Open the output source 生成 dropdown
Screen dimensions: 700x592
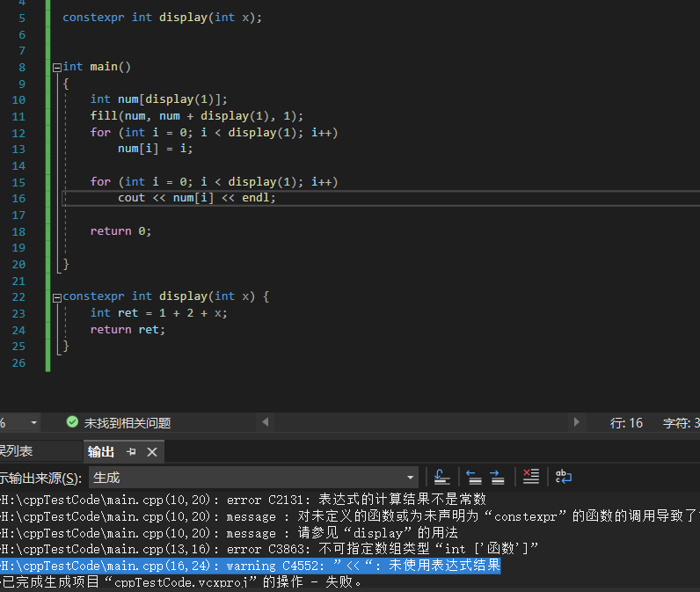click(x=410, y=478)
